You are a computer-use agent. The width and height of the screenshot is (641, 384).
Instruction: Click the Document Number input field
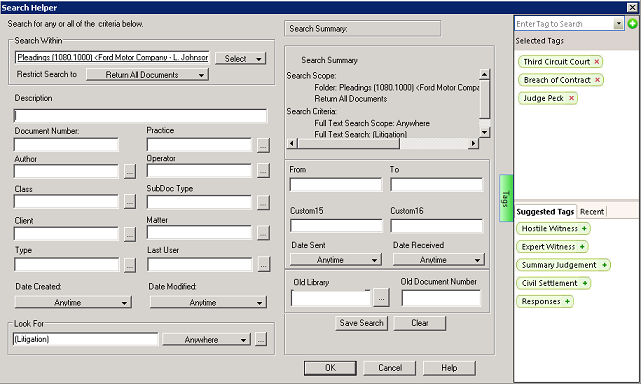[x=66, y=145]
